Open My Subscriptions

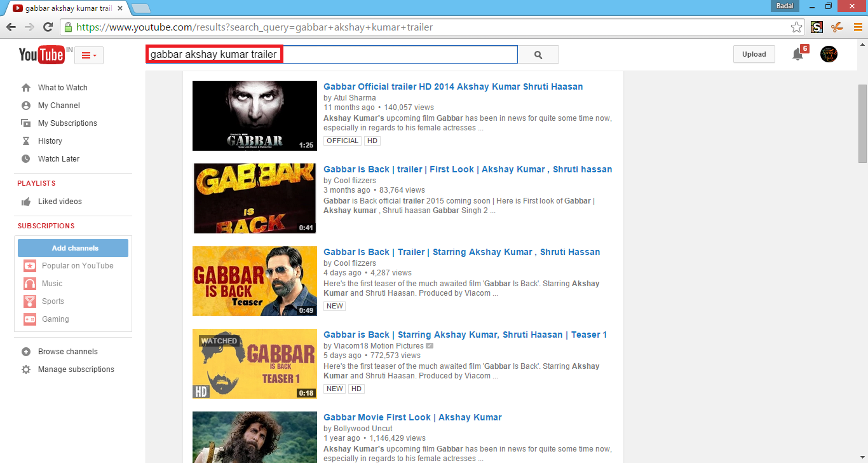67,123
